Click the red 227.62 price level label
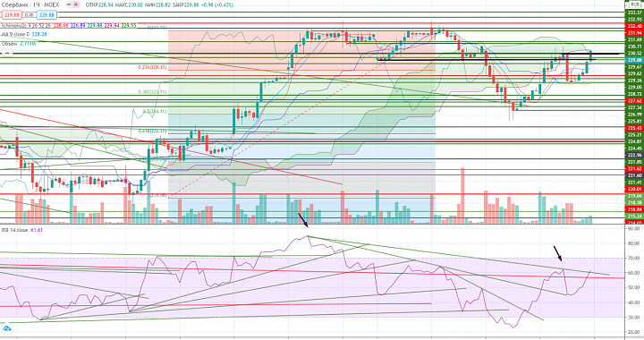The image size is (644, 340). 634,100
